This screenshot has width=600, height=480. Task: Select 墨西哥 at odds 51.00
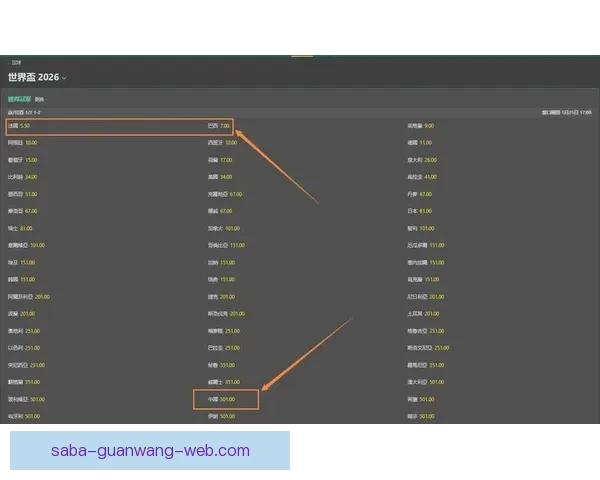pyautogui.click(x=23, y=194)
